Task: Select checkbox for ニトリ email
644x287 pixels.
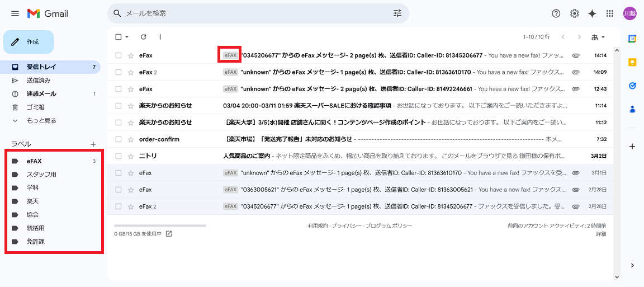Action: coord(118,156)
